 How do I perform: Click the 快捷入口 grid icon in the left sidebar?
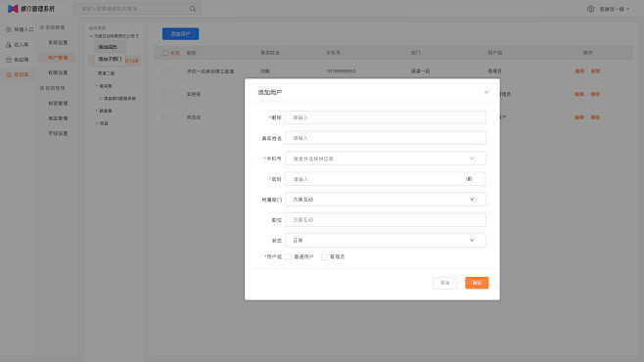pyautogui.click(x=9, y=29)
